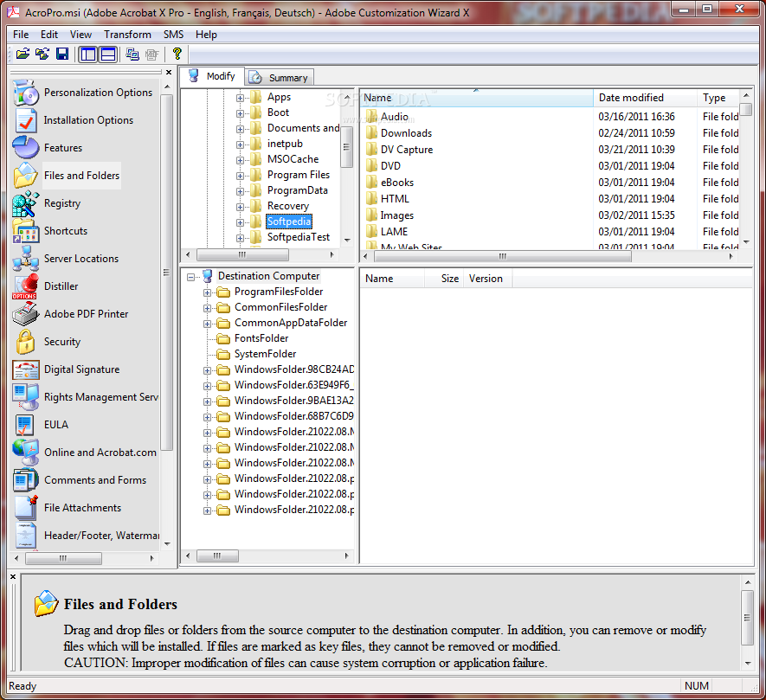
Task: Click the destination tree horizontal scrollbar
Action: tap(217, 556)
